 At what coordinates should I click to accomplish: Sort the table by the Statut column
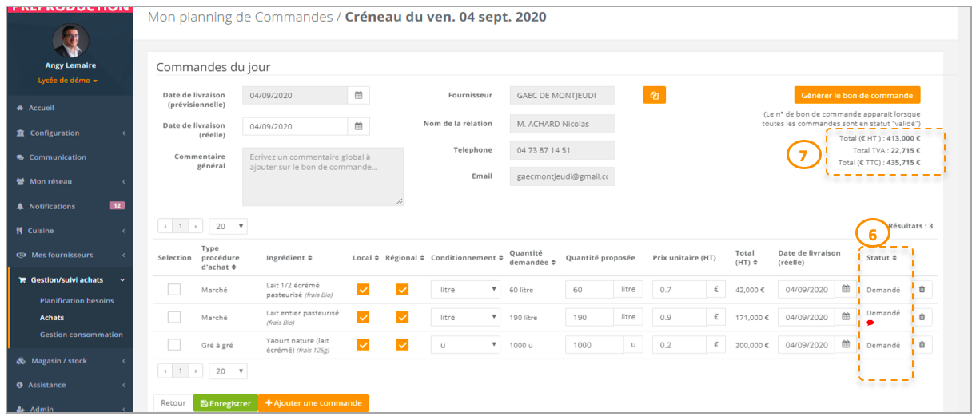[x=882, y=257]
